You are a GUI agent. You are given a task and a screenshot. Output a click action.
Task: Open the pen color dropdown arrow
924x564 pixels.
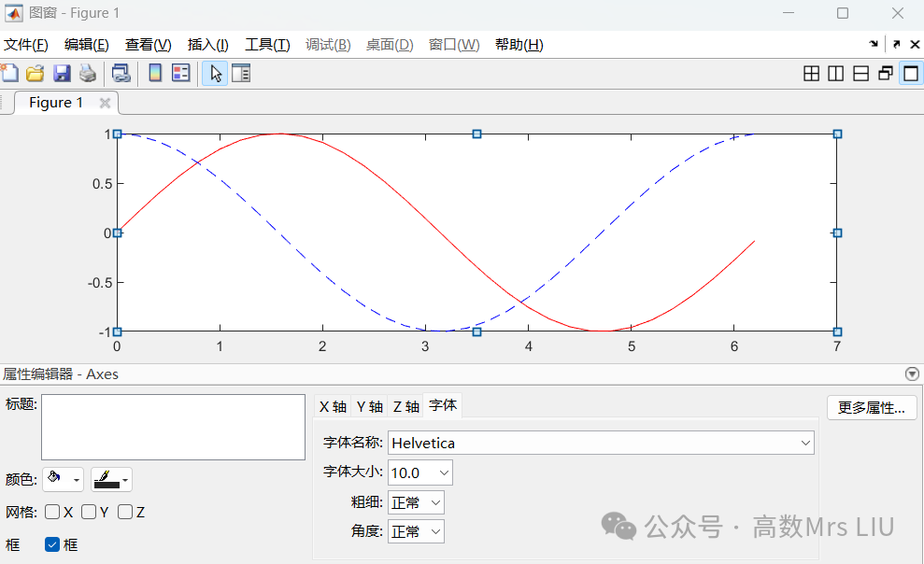coord(125,480)
